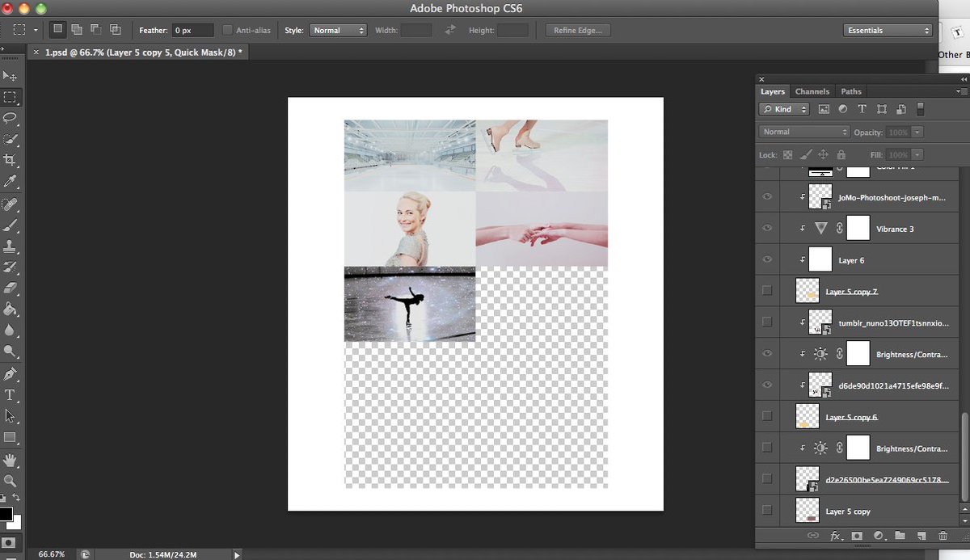Select the Path Selection tool

coord(11,416)
